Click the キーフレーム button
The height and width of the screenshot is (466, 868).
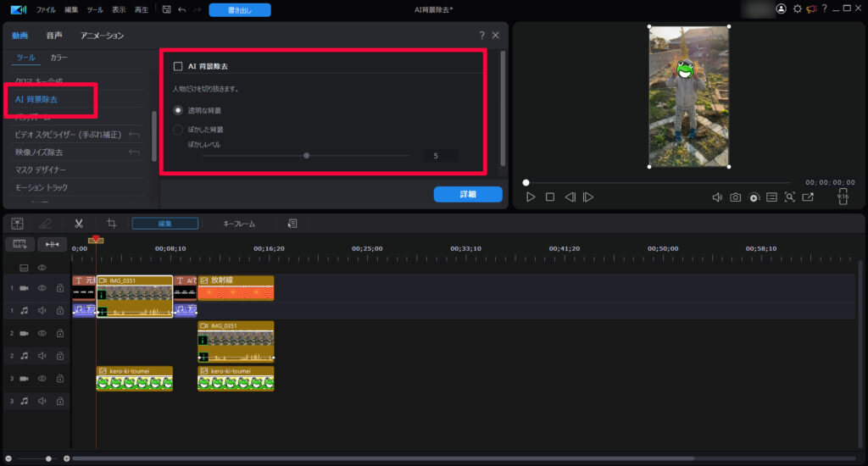point(239,224)
